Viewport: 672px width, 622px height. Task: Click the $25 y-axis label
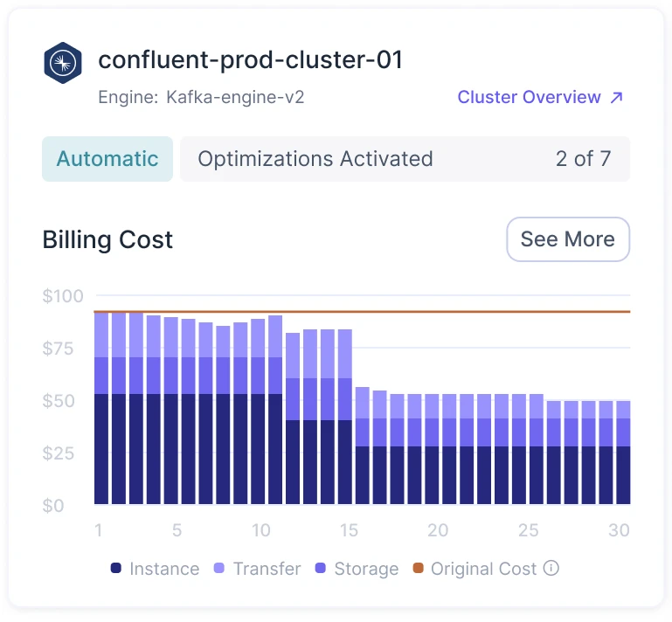point(59,453)
